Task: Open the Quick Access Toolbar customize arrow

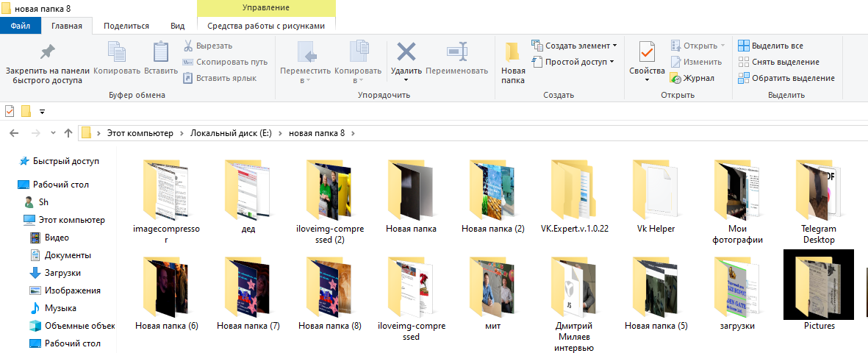Action: (42, 112)
